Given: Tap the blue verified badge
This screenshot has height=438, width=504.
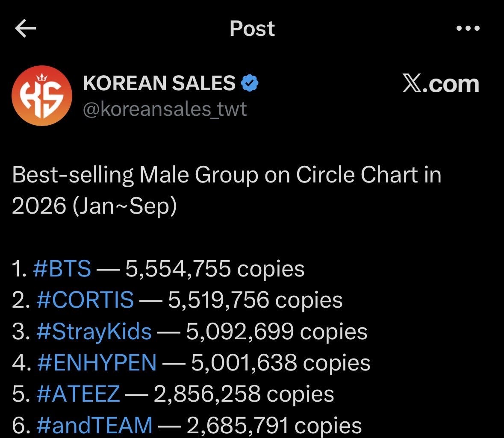Looking at the screenshot, I should tap(250, 83).
